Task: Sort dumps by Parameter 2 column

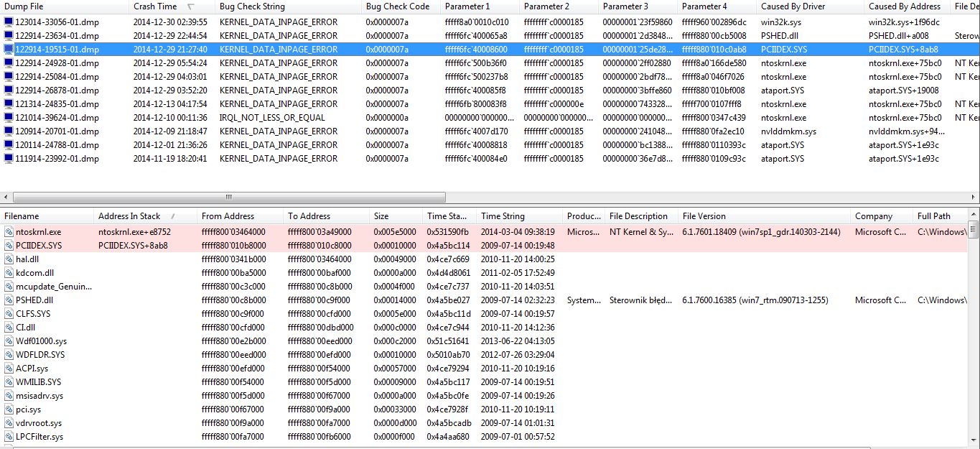Action: [559, 6]
